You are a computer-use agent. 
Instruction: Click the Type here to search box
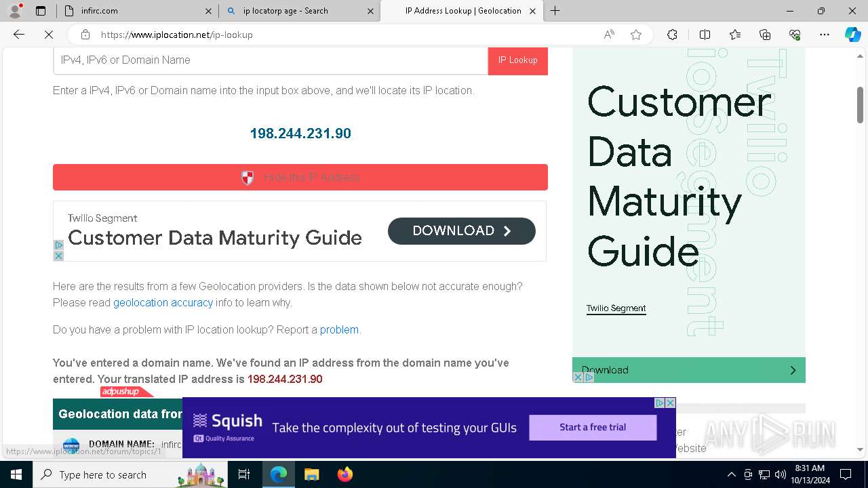(x=131, y=474)
